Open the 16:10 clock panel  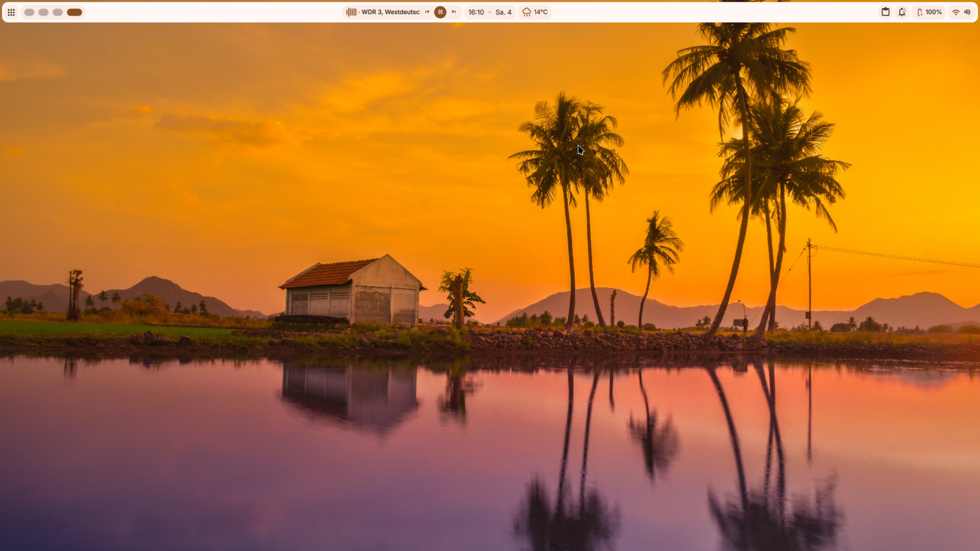point(476,12)
